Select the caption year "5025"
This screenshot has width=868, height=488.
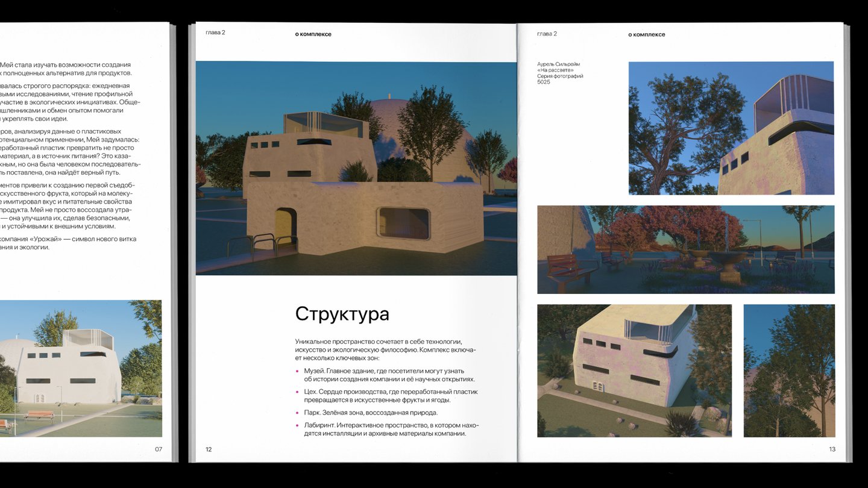[x=544, y=83]
